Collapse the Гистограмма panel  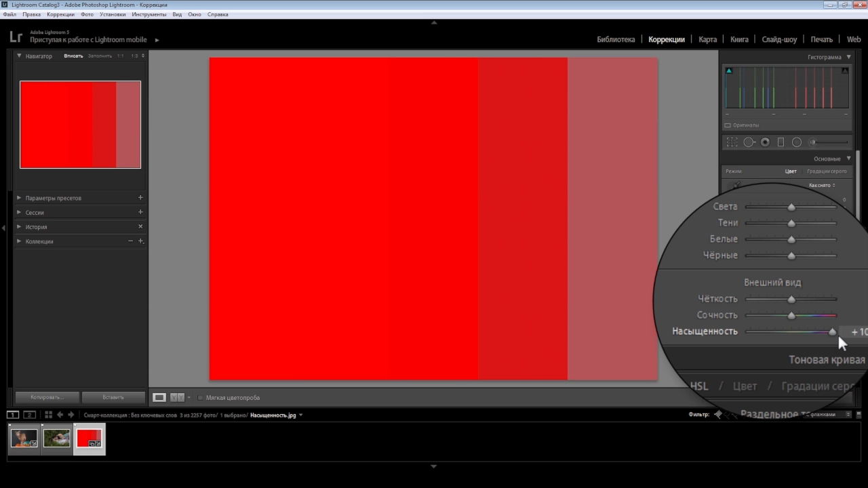[x=848, y=57]
